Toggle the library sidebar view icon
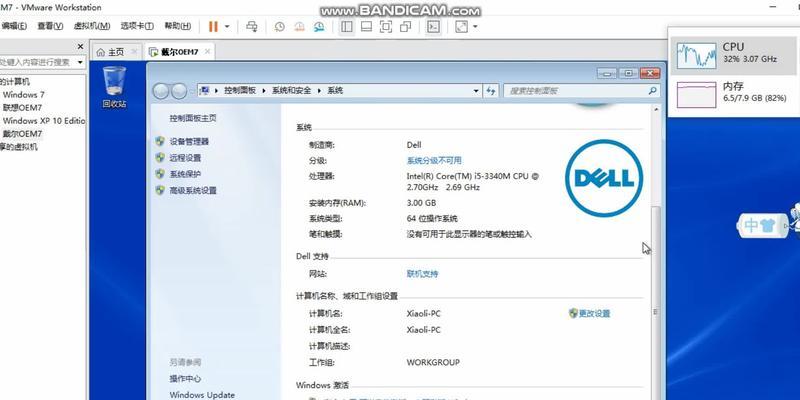The width and height of the screenshot is (800, 400). pos(347,27)
